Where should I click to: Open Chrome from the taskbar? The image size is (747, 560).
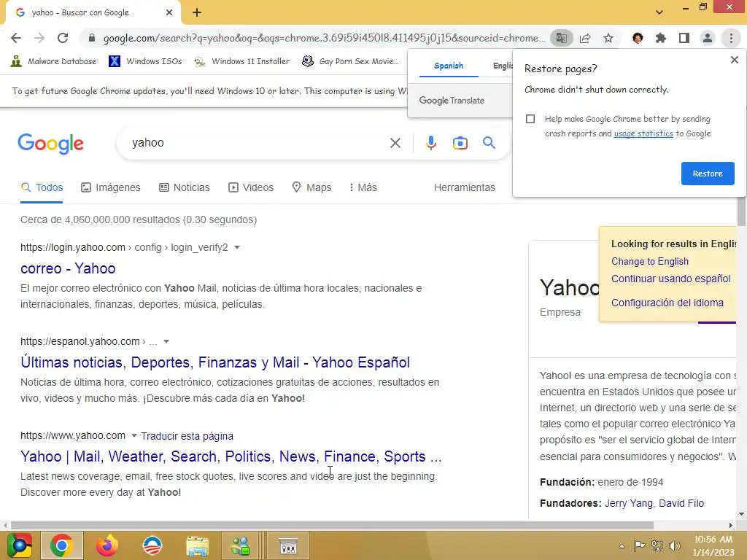tap(61, 545)
